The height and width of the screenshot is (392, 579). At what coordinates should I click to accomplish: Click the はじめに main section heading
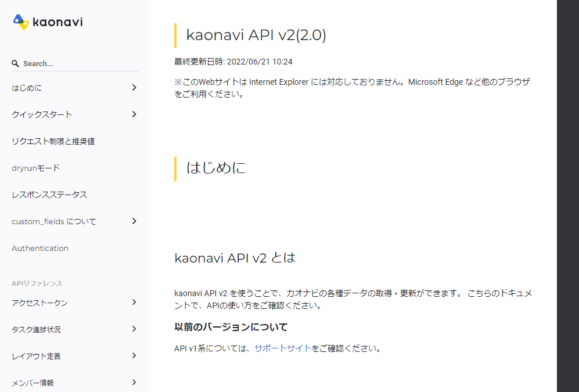coord(216,168)
